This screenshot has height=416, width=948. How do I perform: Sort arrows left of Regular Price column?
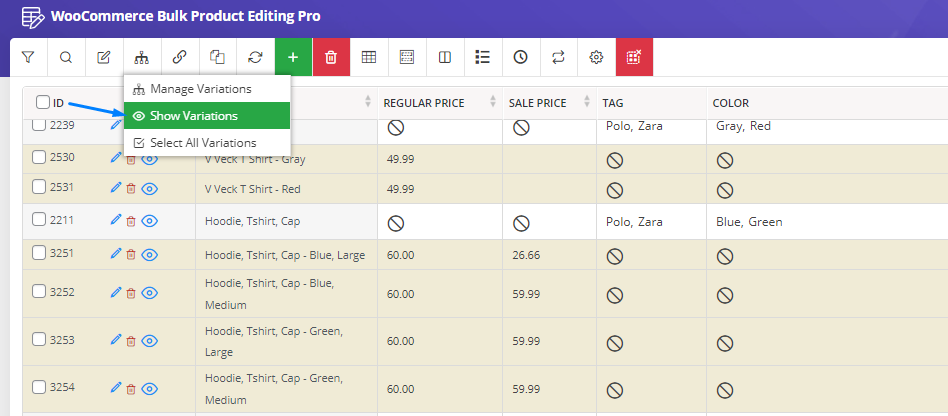click(368, 102)
